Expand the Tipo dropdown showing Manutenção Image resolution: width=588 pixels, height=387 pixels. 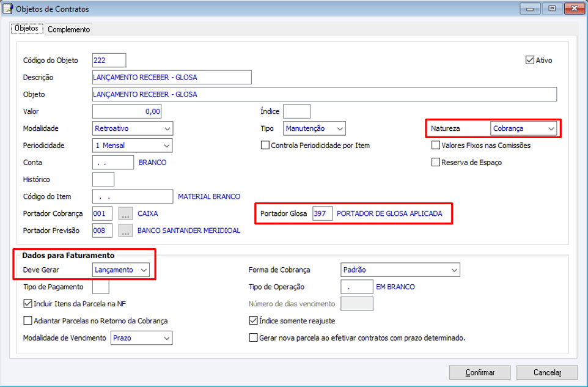tap(314, 128)
